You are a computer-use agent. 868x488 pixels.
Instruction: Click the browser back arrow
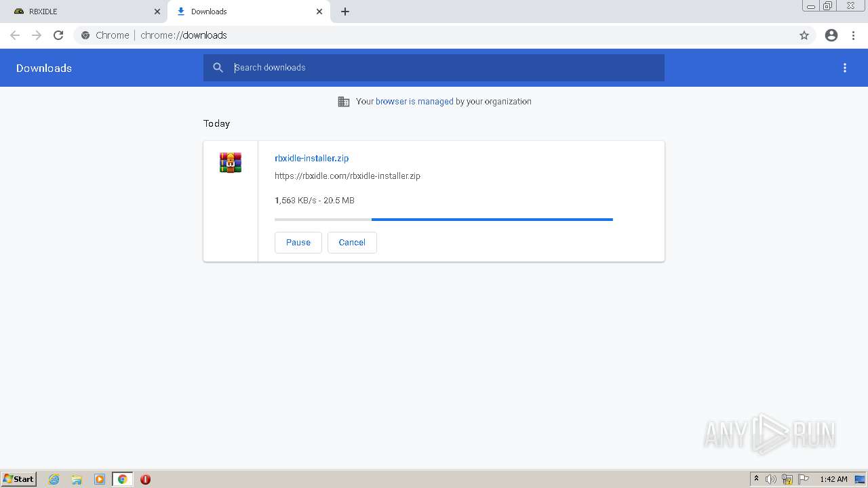pyautogui.click(x=15, y=35)
